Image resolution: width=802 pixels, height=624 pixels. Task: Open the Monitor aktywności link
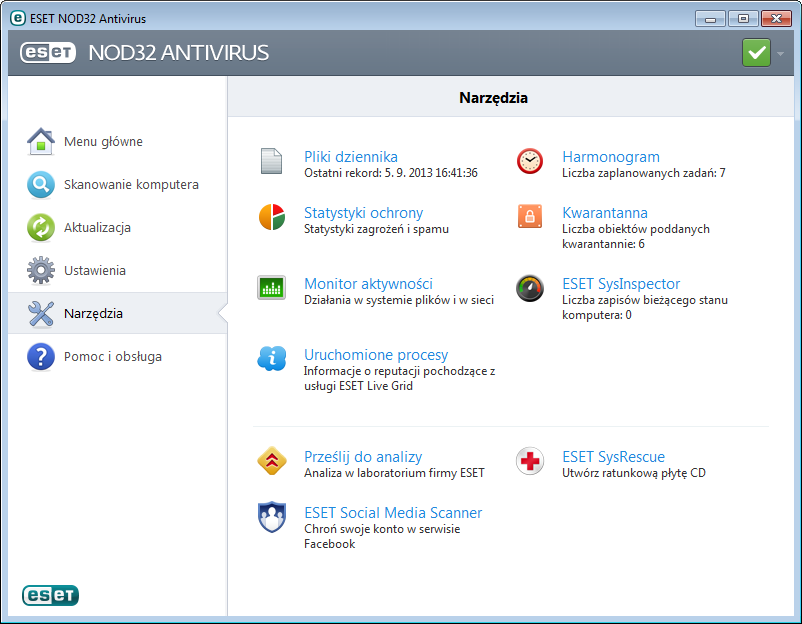tap(368, 283)
